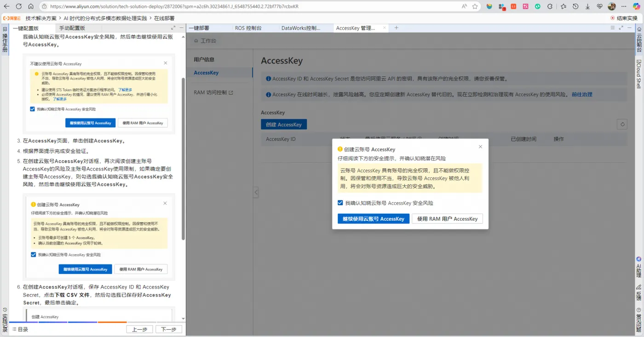Viewport: 644px width, 337px height.
Task: Expand the left guide panel to fullscreen
Action: [x=173, y=28]
